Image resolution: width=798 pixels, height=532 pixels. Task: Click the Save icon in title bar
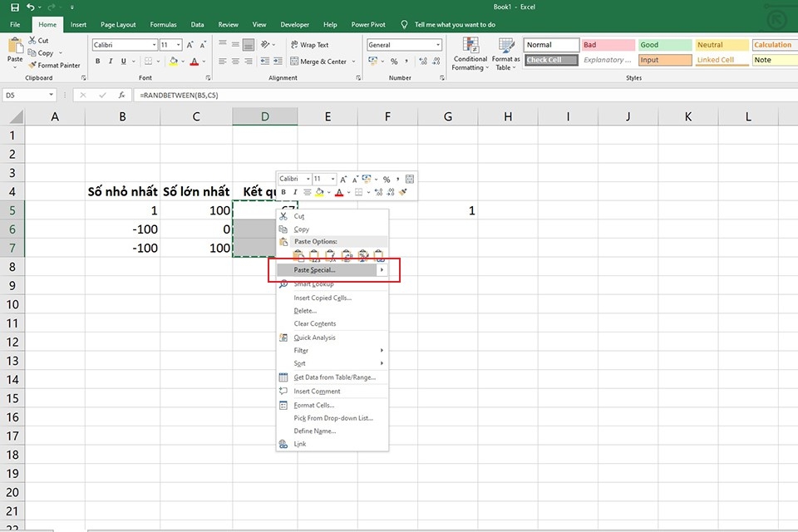[x=15, y=7]
